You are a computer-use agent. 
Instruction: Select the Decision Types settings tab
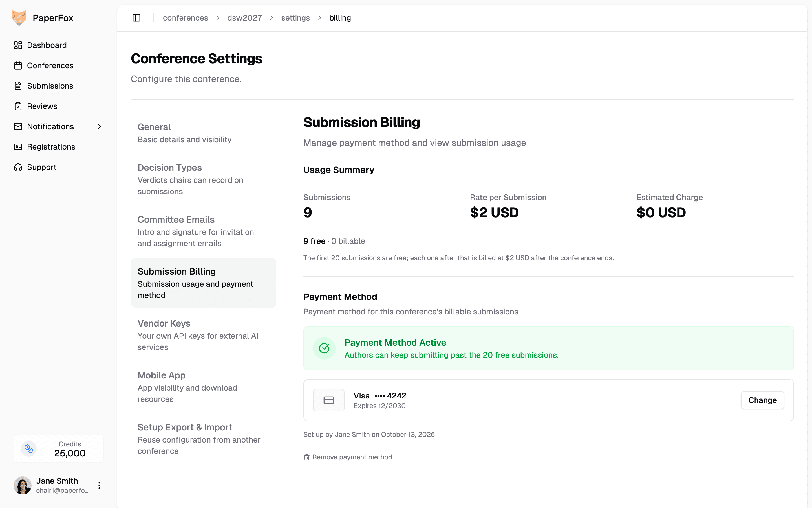point(203,179)
